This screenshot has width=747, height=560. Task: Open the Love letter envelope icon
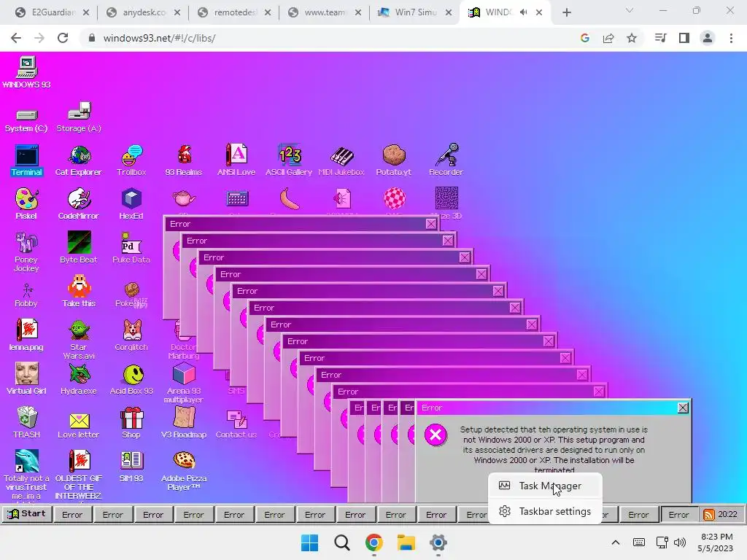pos(79,425)
